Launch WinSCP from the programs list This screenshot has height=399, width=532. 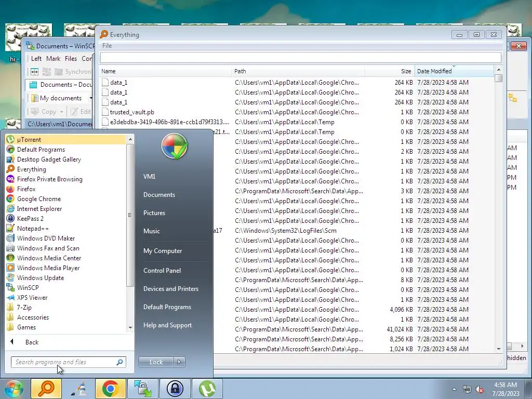point(66,287)
